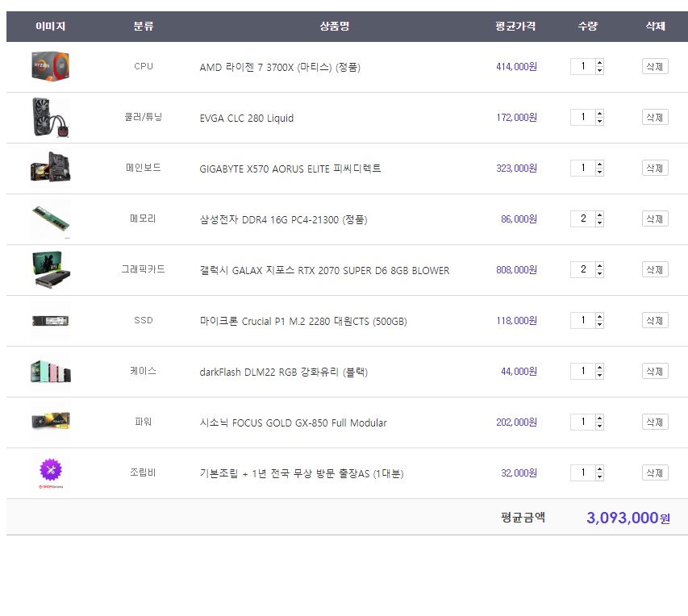Increase quantity for 시소닉 FOCUS GOLD GX-850

(x=599, y=418)
